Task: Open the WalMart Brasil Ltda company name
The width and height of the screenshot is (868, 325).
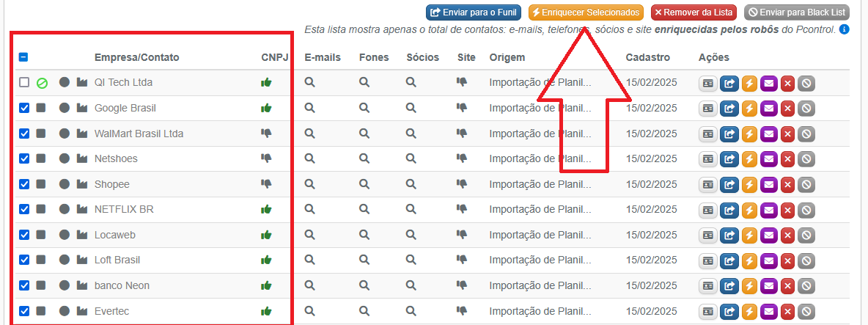Action: coord(139,134)
